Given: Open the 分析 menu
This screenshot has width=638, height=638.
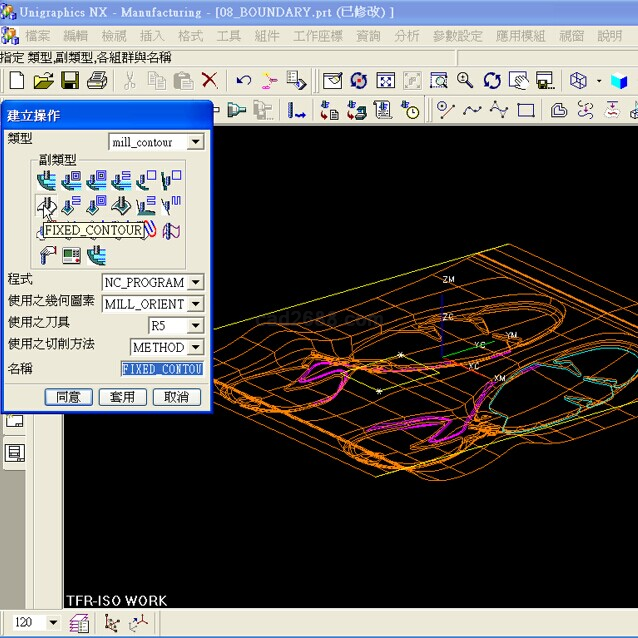Looking at the screenshot, I should click(407, 36).
